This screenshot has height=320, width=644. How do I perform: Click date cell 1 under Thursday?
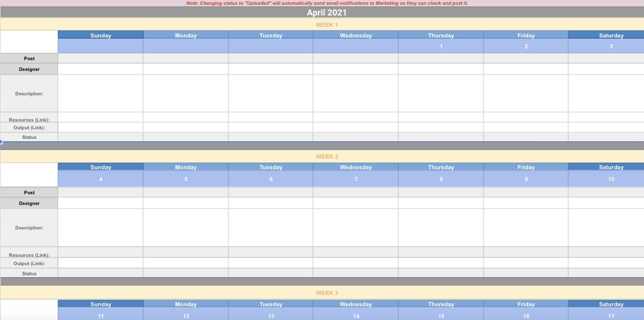click(x=441, y=46)
